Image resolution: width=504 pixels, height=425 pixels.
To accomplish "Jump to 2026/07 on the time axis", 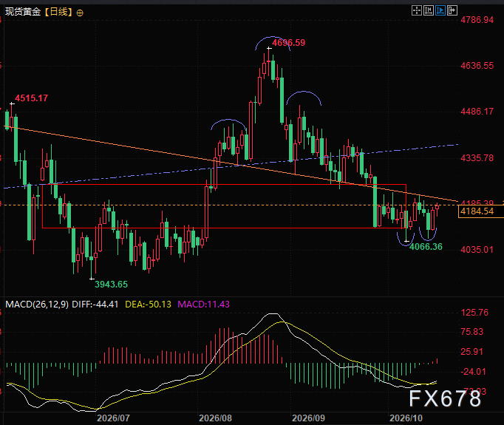I will [113, 418].
